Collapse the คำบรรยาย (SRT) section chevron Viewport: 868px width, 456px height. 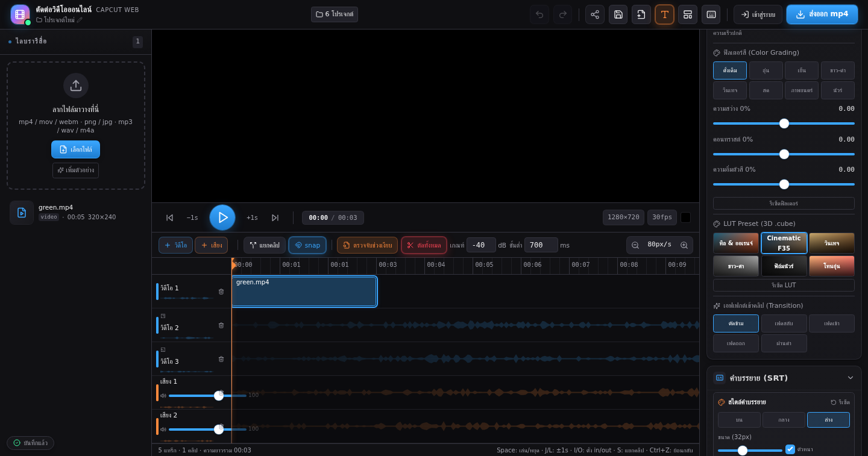coord(851,378)
